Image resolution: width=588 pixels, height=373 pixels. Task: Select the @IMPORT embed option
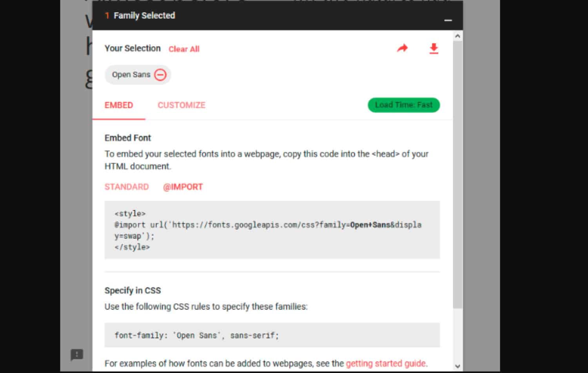[183, 187]
